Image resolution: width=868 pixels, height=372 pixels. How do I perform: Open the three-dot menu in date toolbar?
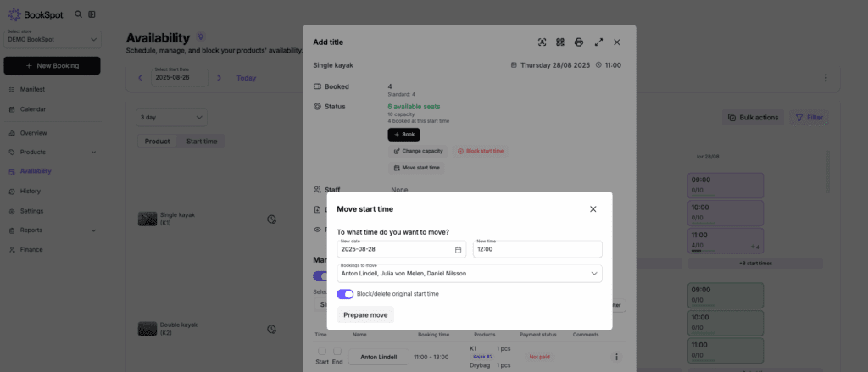[826, 78]
